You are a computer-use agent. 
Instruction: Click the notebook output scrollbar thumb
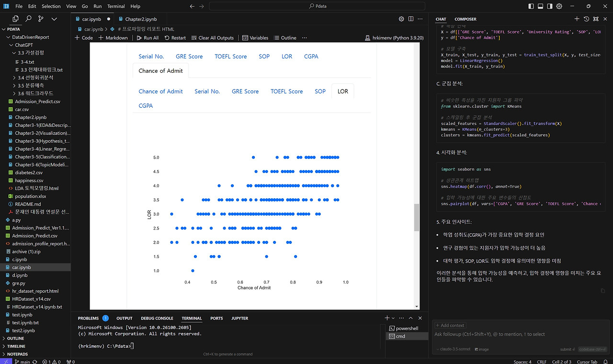417,217
